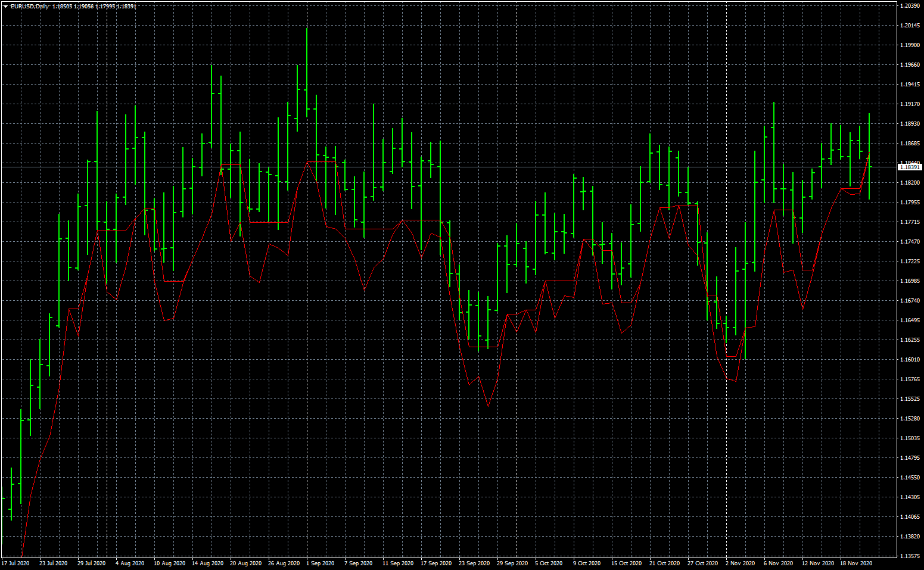Click the 14 Aug 2020 date label
The image size is (924, 570).
tap(207, 563)
